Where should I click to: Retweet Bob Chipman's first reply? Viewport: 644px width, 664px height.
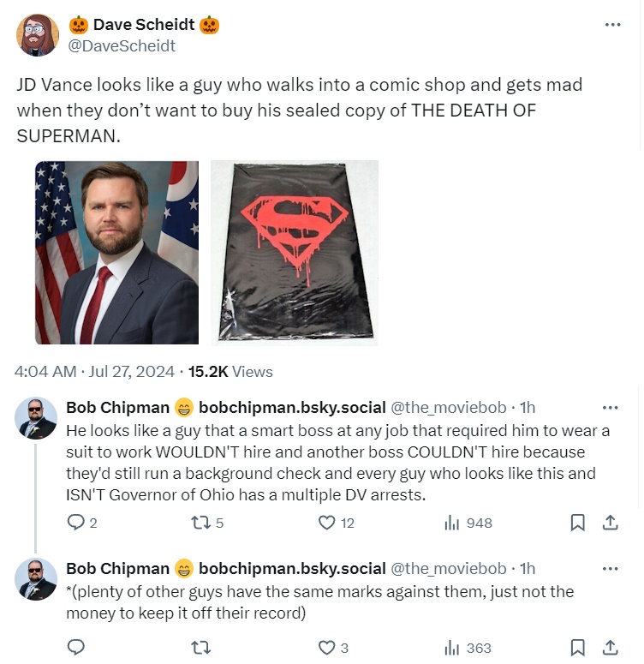[x=199, y=523]
